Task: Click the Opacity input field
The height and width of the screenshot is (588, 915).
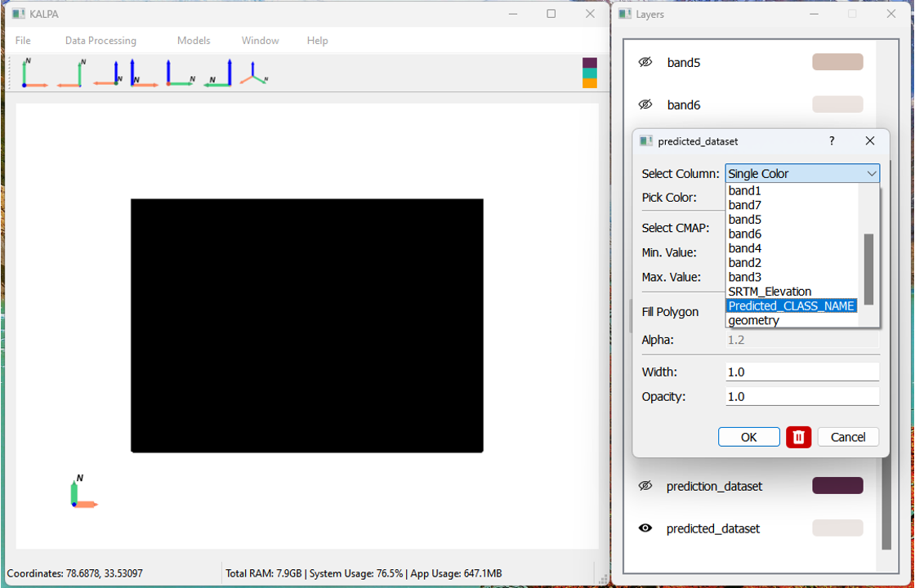Action: pyautogui.click(x=802, y=397)
